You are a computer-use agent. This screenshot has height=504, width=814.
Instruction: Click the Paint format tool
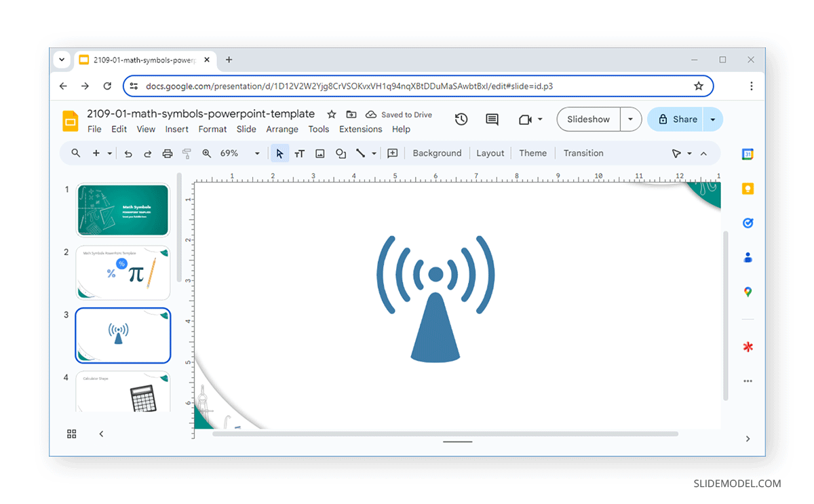coord(187,153)
